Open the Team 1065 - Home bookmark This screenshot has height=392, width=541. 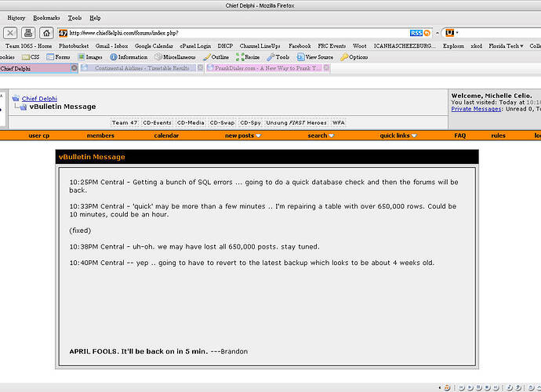29,46
